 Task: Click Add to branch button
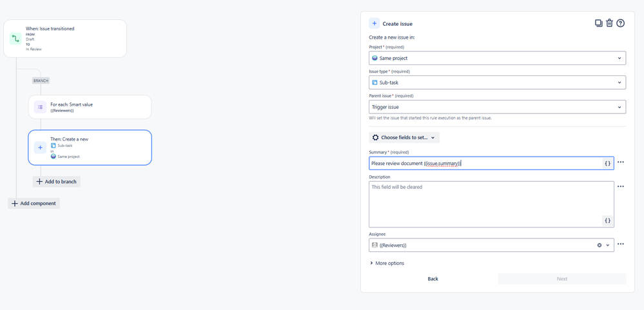pos(57,182)
